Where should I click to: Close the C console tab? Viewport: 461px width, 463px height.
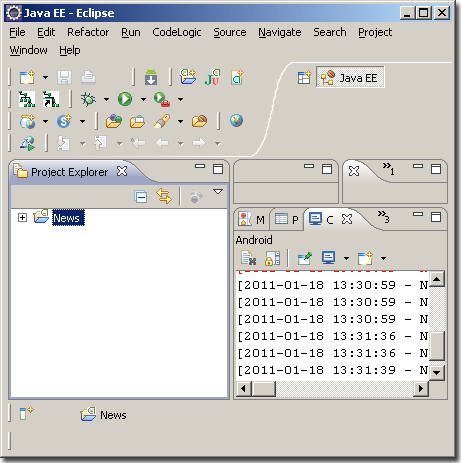point(347,219)
